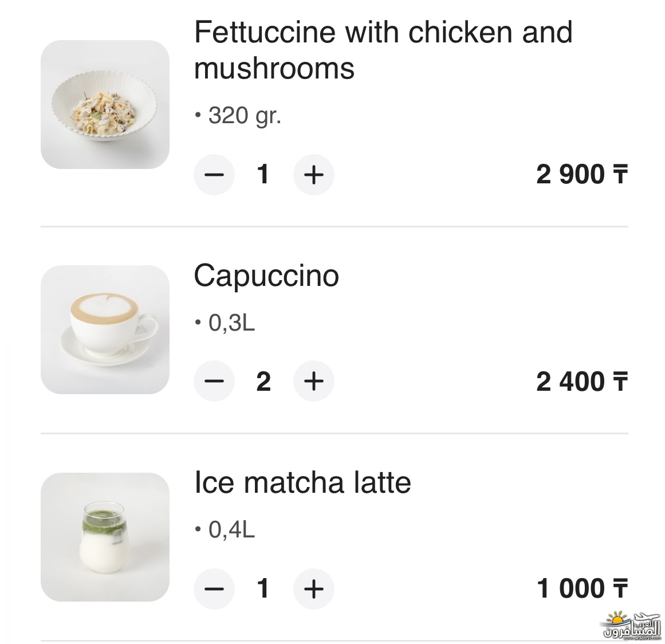Viewport: 665px width, 644px height.
Task: Reduce the Ice matcha latte quantity
Action: tap(214, 588)
